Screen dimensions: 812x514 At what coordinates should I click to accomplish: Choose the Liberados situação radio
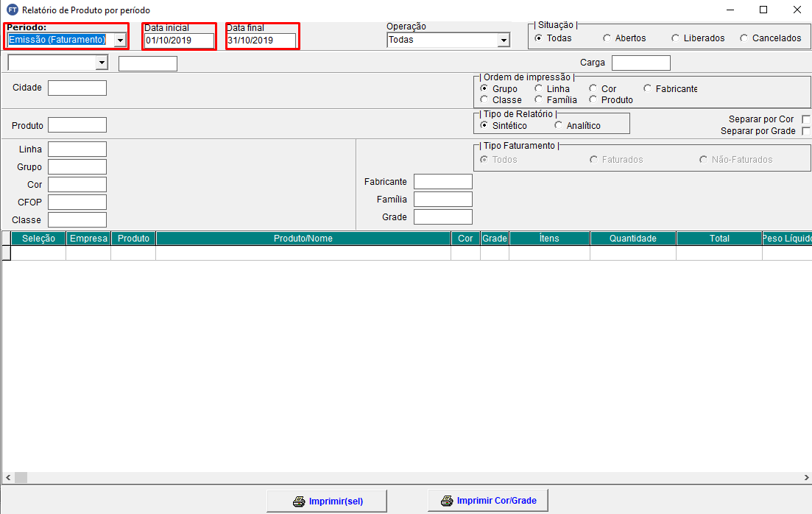(675, 38)
